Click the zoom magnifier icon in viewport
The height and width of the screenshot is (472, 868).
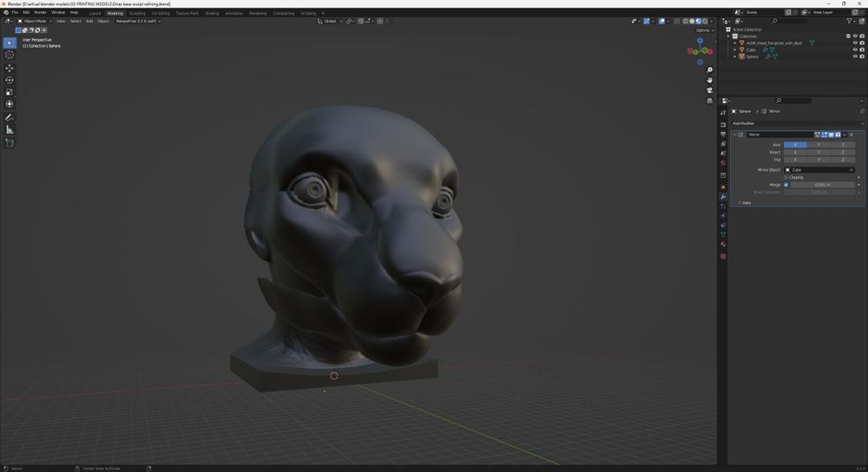coord(709,69)
